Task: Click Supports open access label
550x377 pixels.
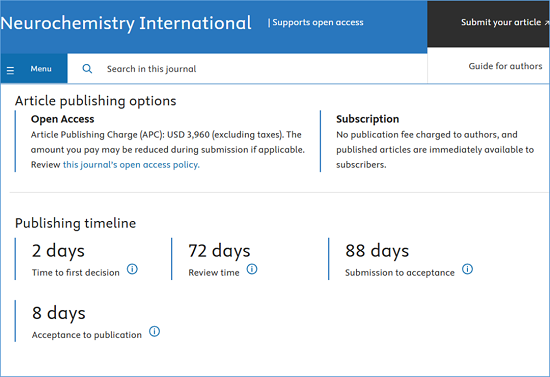Action: [x=316, y=22]
